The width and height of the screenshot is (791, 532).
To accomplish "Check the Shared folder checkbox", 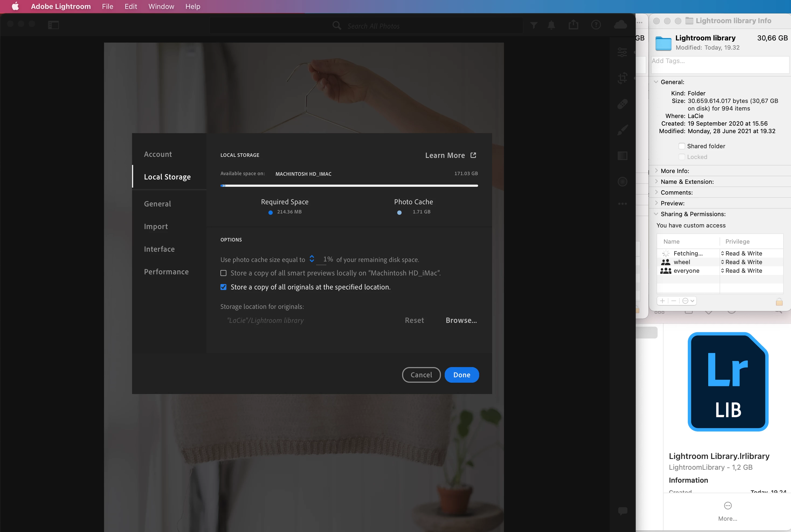I will (681, 146).
